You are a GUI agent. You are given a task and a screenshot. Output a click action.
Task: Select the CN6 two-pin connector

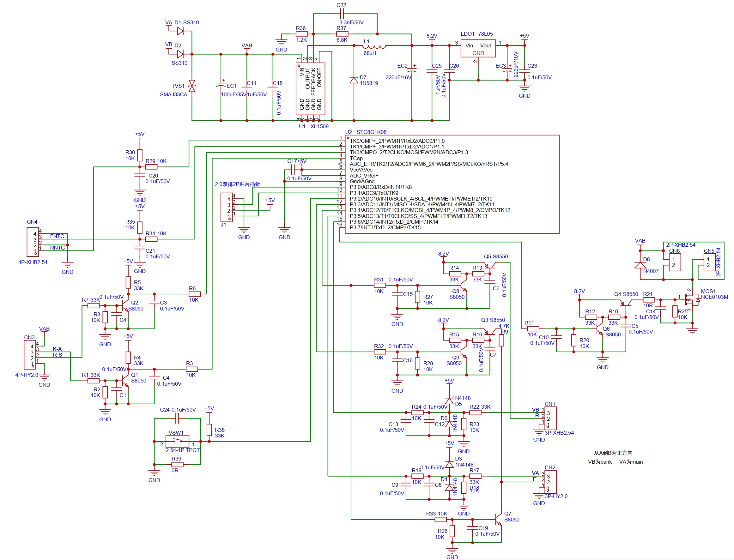674,262
